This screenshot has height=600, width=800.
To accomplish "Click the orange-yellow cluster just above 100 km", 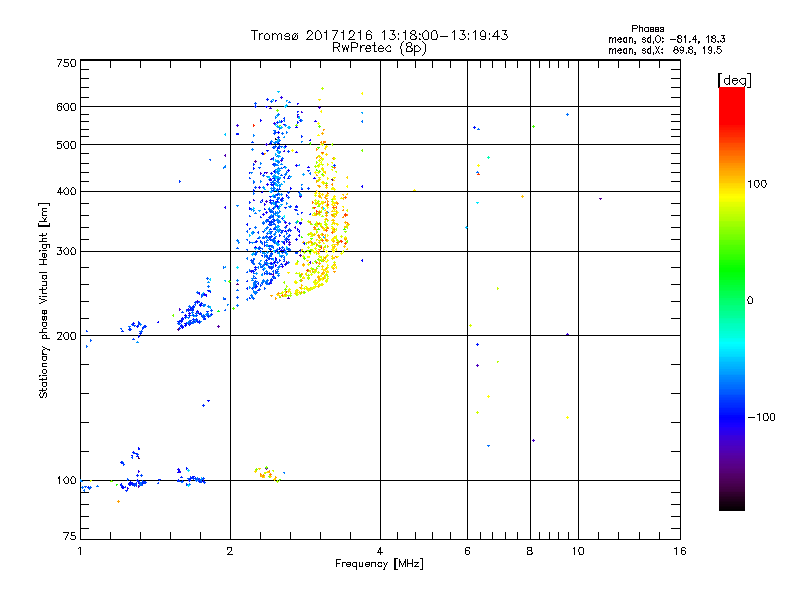I will [x=267, y=473].
